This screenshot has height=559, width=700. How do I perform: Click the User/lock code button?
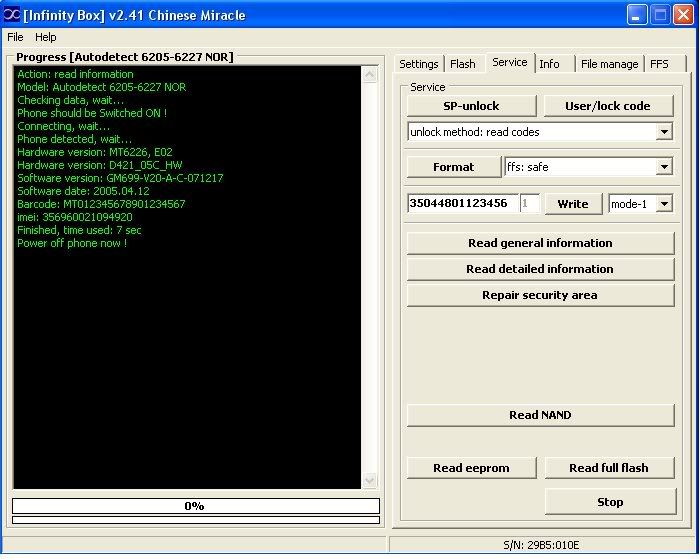coord(608,106)
